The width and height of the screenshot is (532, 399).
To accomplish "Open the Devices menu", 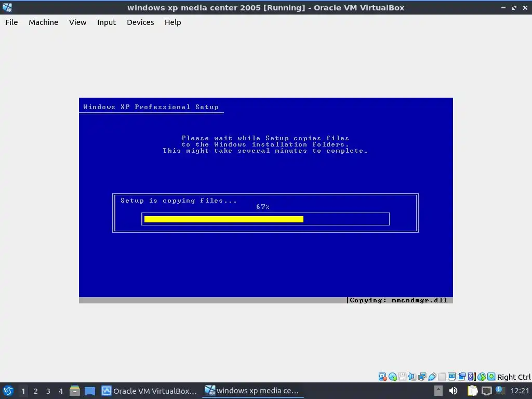I will coord(140,22).
